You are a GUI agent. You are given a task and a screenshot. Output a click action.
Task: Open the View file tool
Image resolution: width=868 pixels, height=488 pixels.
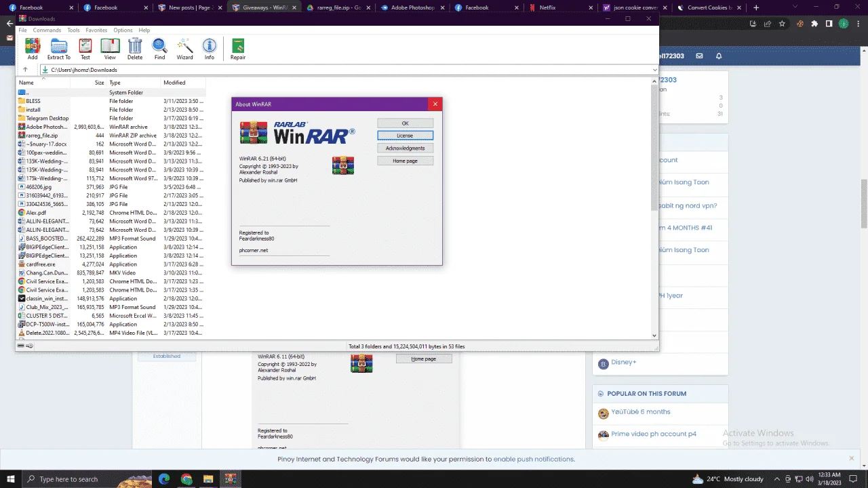[110, 49]
